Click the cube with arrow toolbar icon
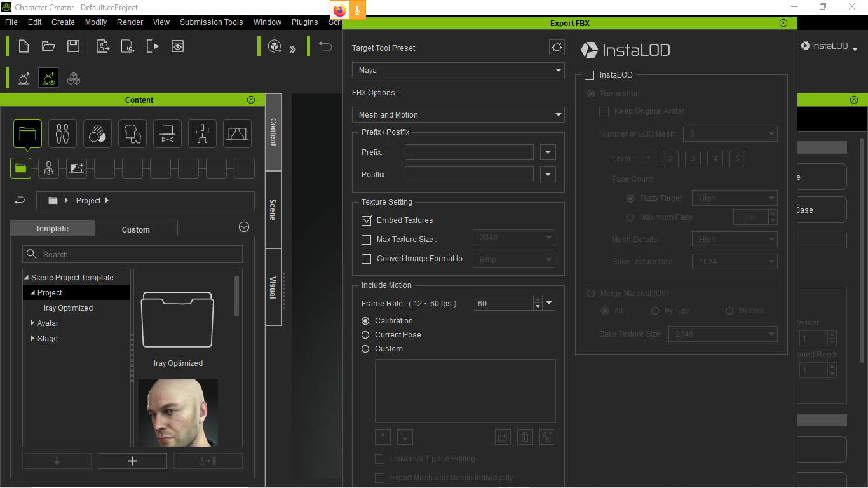The height and width of the screenshot is (488, 868). 275,46
